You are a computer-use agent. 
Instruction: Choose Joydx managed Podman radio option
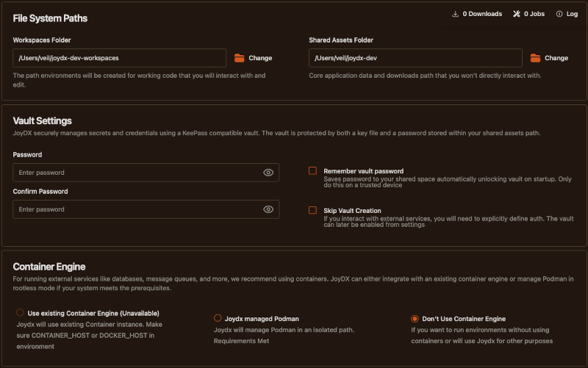click(218, 318)
